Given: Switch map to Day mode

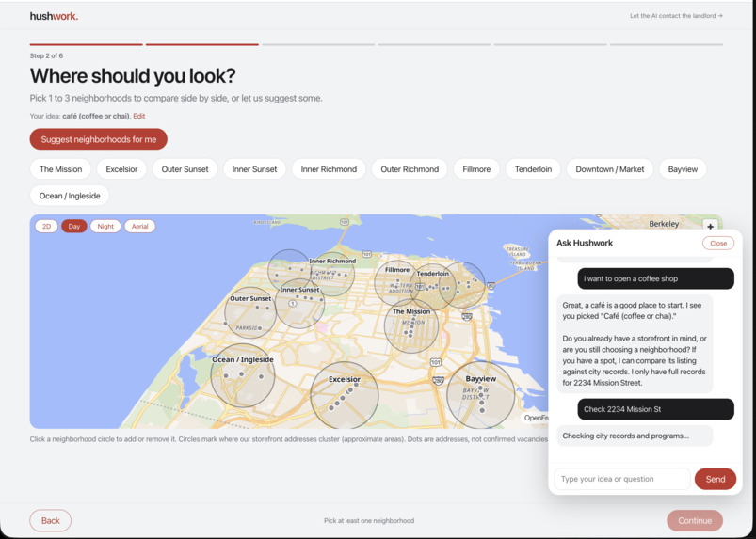Looking at the screenshot, I should pyautogui.click(x=74, y=227).
